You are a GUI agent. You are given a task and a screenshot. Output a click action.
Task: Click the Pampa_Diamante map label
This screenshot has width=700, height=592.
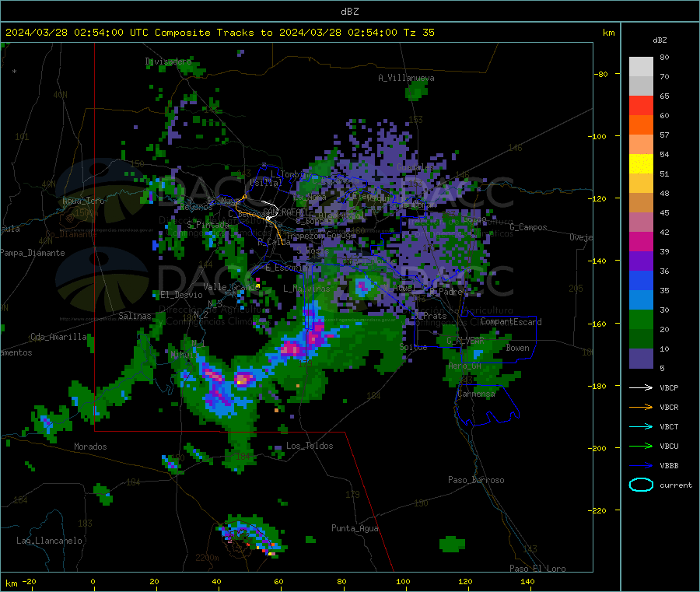(33, 253)
